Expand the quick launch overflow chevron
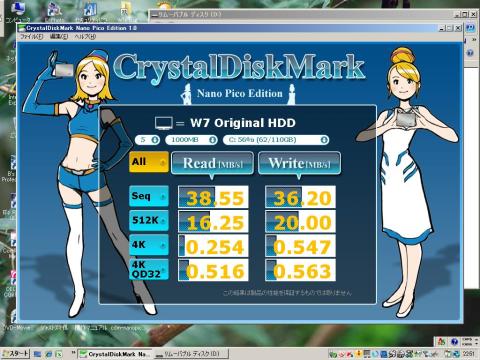The width and height of the screenshot is (480, 360). (x=73, y=352)
